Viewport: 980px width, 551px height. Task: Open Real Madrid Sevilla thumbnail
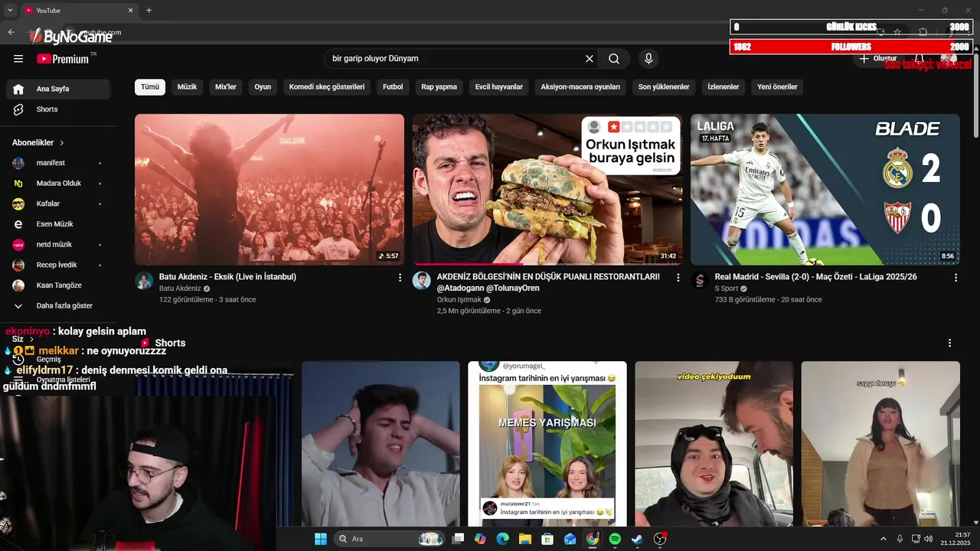pyautogui.click(x=825, y=190)
